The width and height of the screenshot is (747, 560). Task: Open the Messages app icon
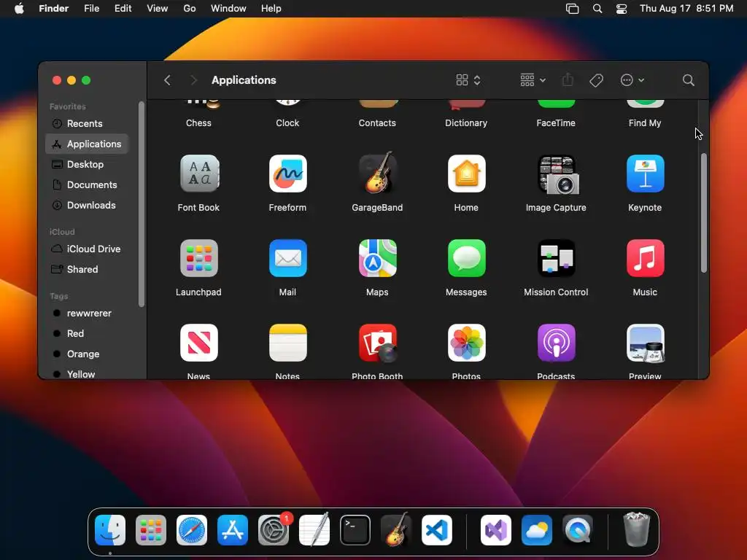466,258
